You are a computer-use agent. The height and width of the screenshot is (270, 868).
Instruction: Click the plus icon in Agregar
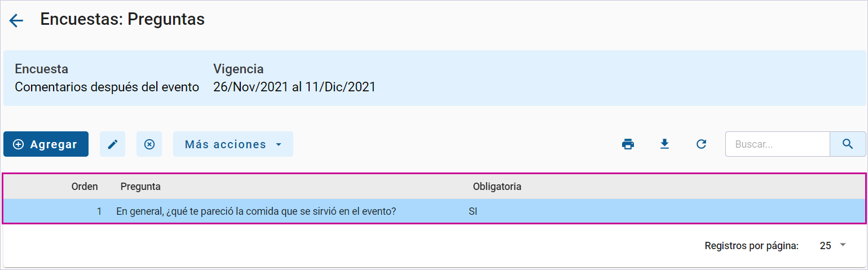coord(18,144)
